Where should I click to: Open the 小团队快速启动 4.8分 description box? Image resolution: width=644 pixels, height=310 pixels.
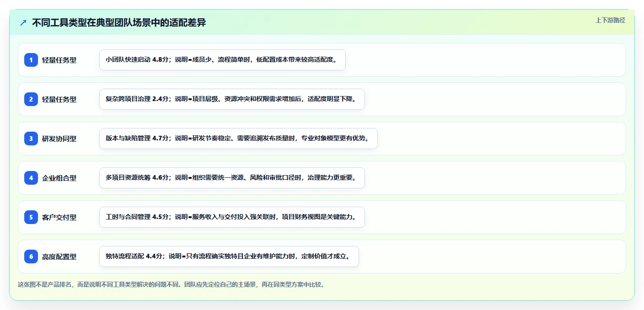click(x=222, y=60)
